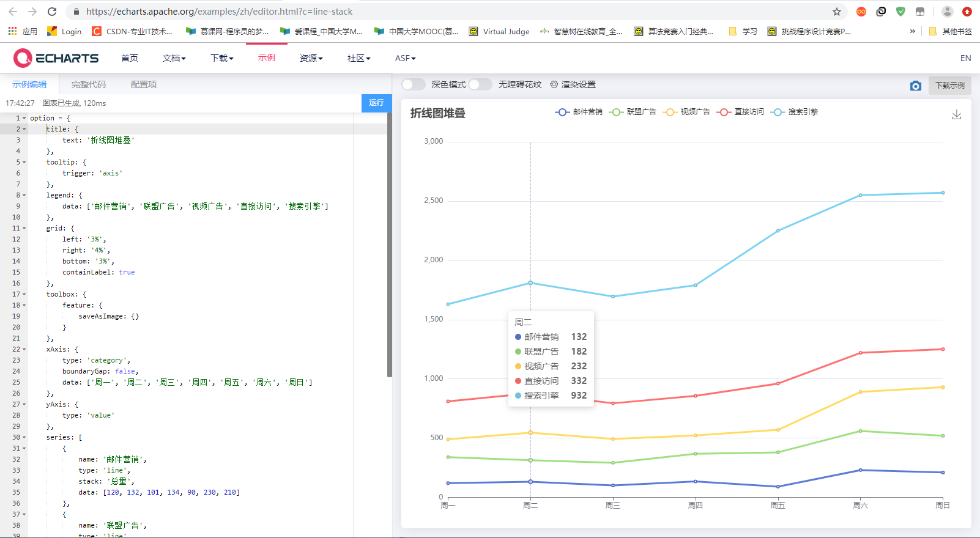Switch to the 完整代码 tab
The height and width of the screenshot is (538, 980).
pyautogui.click(x=89, y=84)
